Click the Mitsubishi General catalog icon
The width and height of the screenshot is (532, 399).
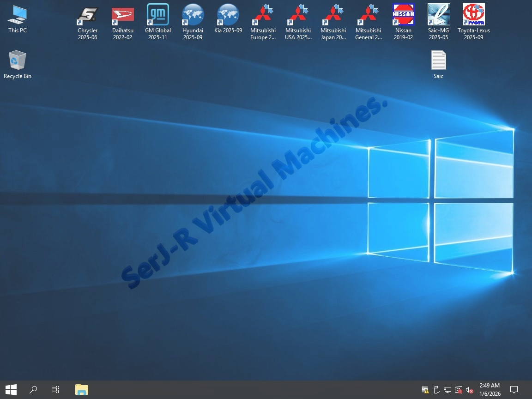(x=368, y=15)
